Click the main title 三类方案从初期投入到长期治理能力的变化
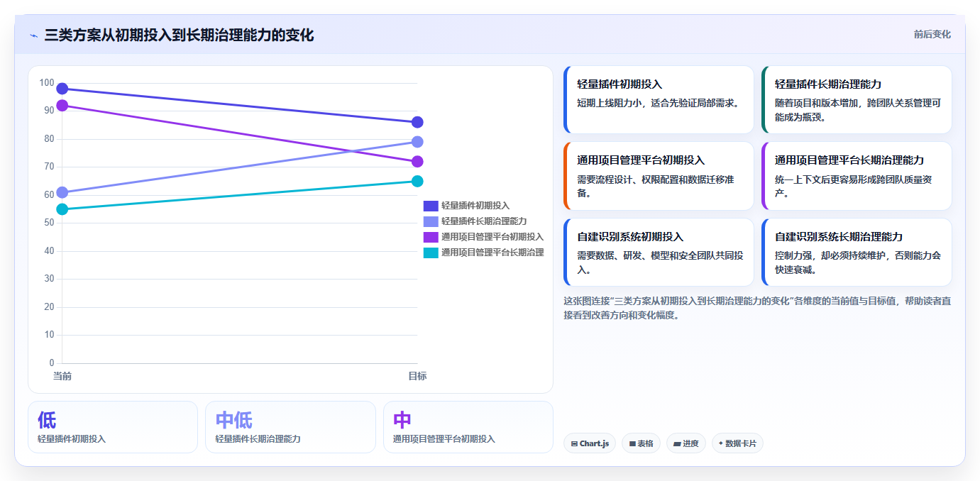The image size is (980, 481). pyautogui.click(x=179, y=35)
